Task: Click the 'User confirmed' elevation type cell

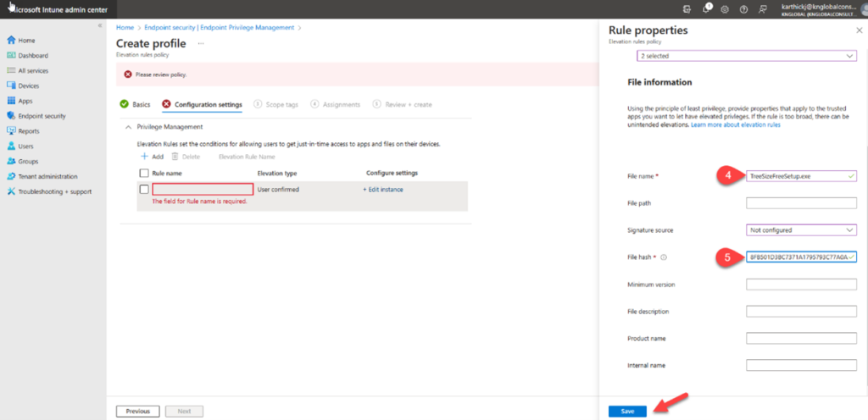Action: tap(278, 190)
